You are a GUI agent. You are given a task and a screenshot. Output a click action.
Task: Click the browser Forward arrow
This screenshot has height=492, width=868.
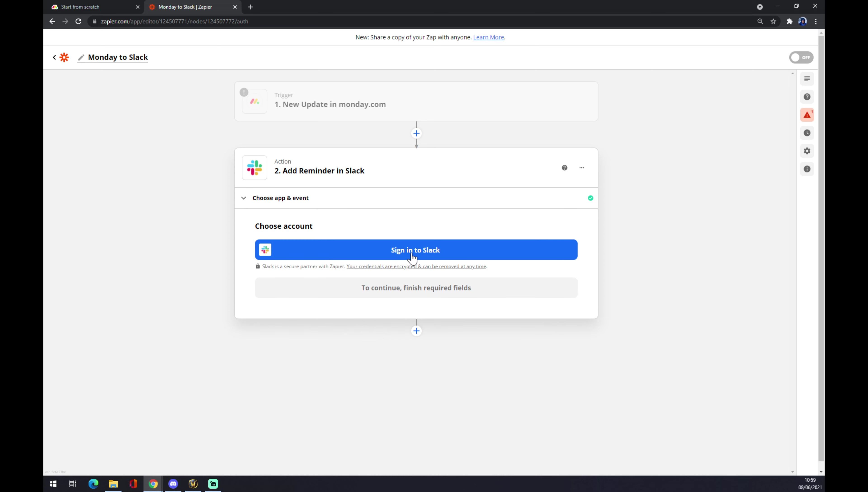(65, 21)
